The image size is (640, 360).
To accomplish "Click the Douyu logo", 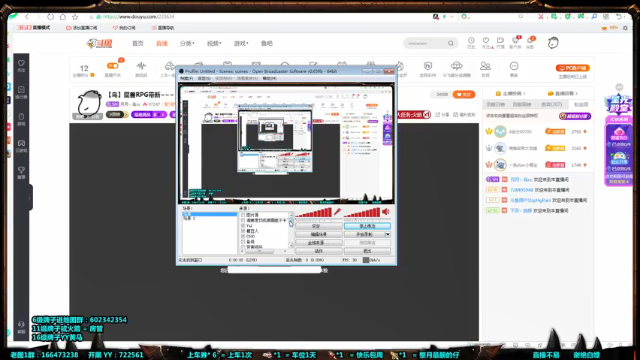I will click(100, 43).
